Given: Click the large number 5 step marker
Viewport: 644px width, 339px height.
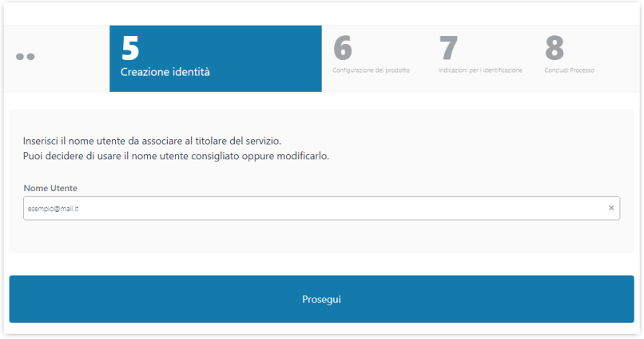Looking at the screenshot, I should click(130, 49).
